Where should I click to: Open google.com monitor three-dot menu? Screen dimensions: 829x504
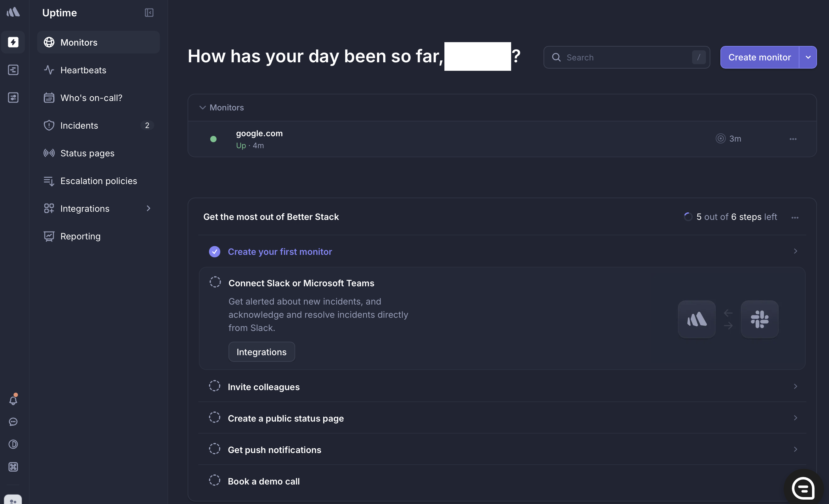coord(793,139)
